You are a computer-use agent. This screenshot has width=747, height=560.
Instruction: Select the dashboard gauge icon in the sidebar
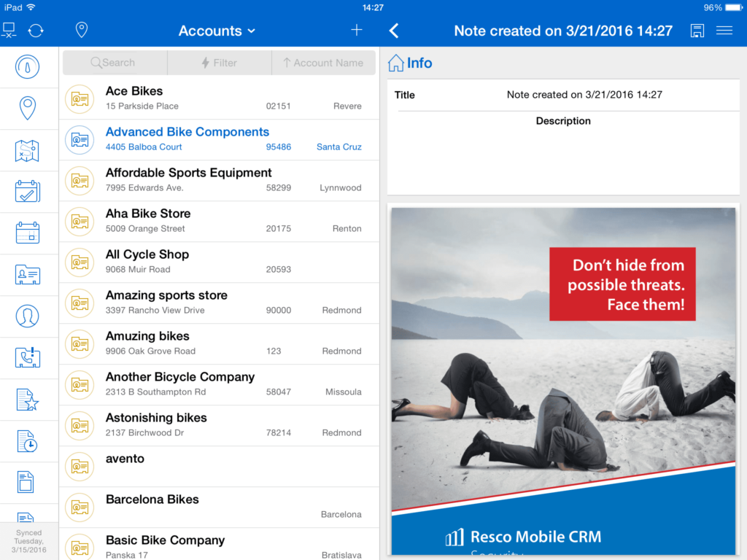[x=29, y=66]
